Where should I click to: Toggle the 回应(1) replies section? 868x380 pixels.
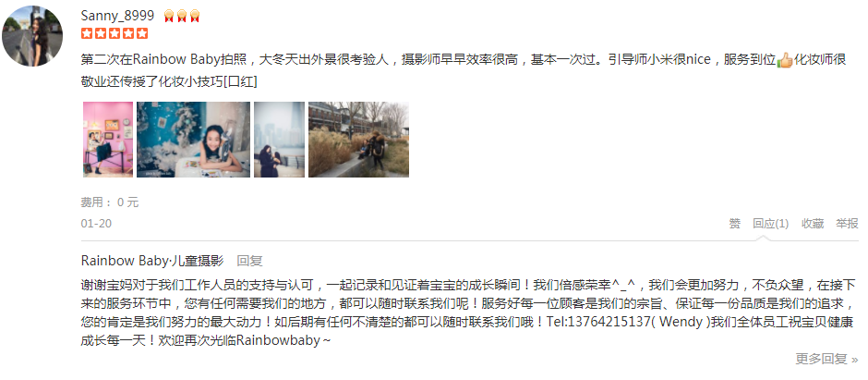click(770, 223)
